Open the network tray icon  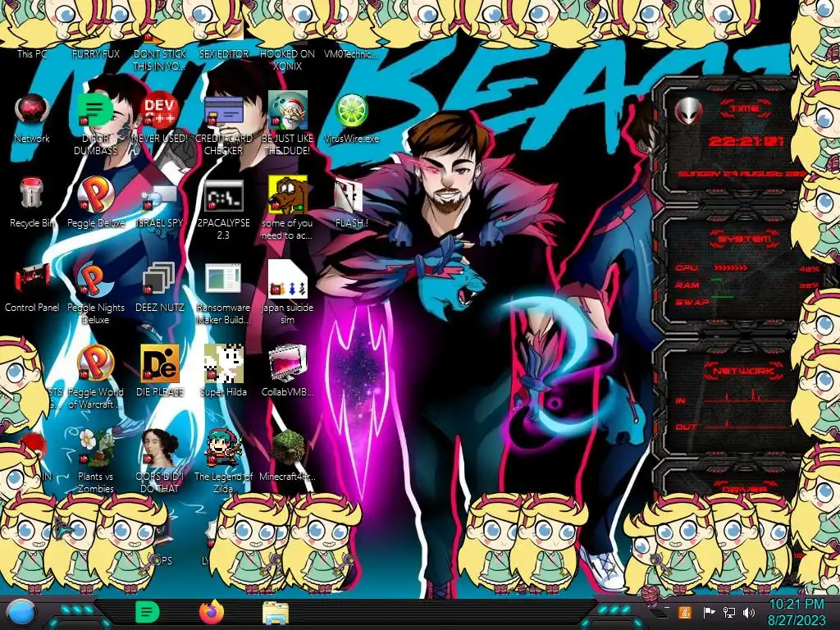(x=729, y=612)
